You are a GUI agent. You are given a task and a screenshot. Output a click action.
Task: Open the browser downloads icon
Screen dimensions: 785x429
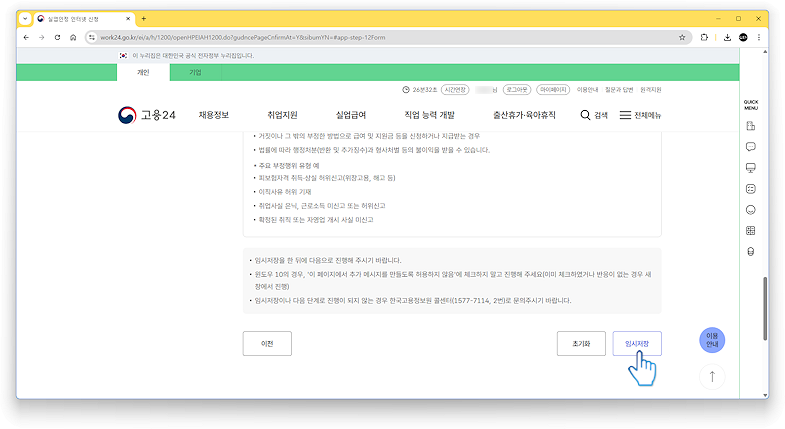727,38
